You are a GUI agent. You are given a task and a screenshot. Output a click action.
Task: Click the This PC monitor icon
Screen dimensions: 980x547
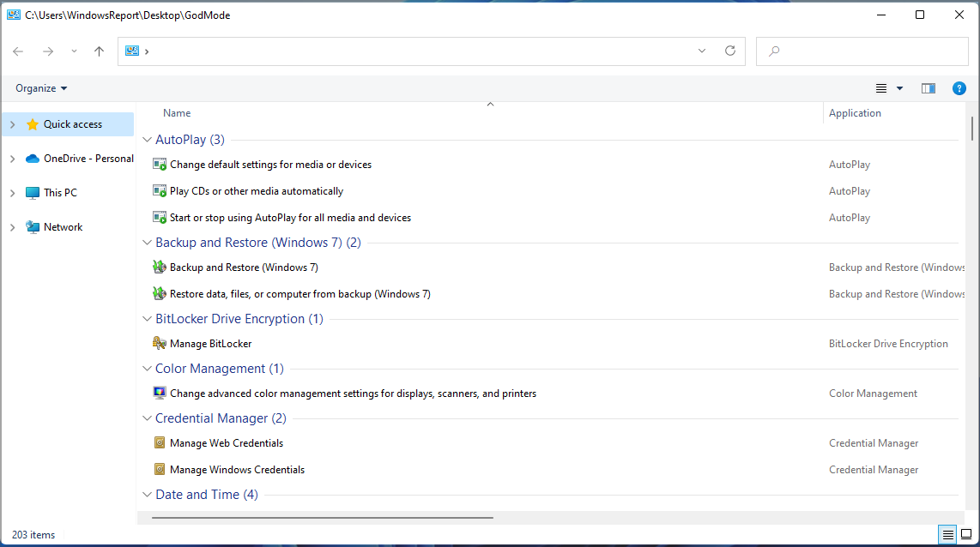coord(33,193)
